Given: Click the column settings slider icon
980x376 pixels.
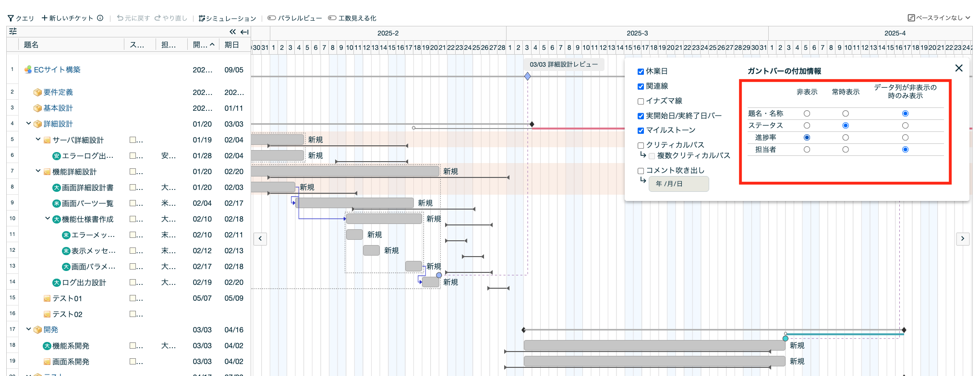Looking at the screenshot, I should point(13,32).
